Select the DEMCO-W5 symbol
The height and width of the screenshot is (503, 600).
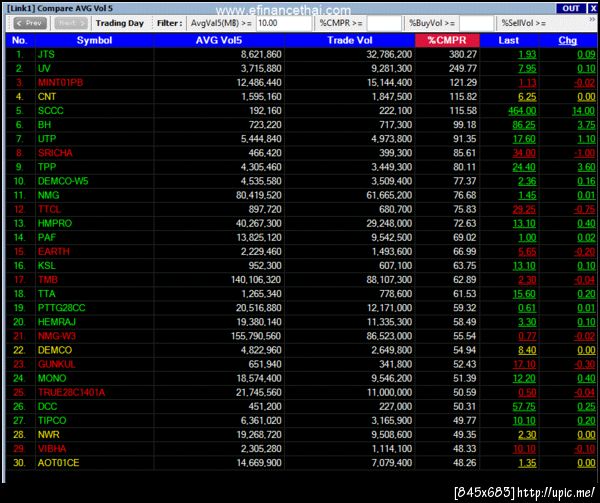click(63, 181)
